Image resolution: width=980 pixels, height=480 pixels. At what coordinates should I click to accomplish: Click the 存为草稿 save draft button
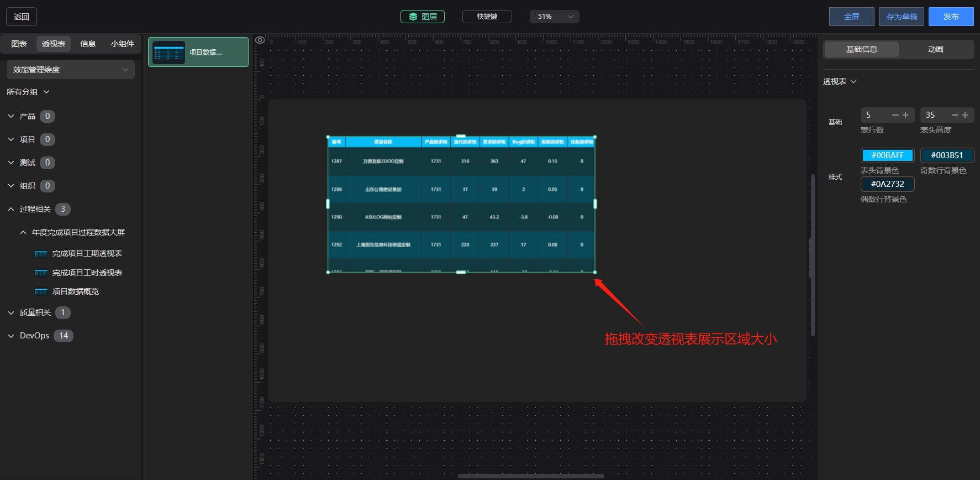point(902,17)
